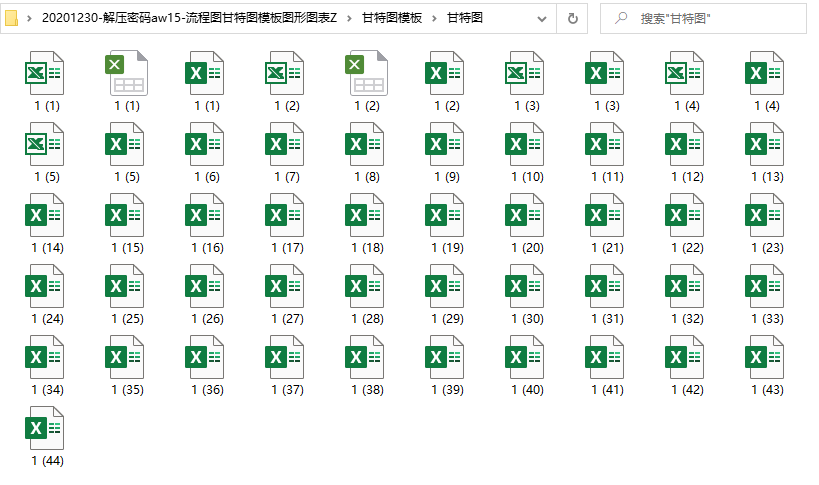Refresh the current folder view
Viewport: 819px width, 485px height.
(x=572, y=18)
